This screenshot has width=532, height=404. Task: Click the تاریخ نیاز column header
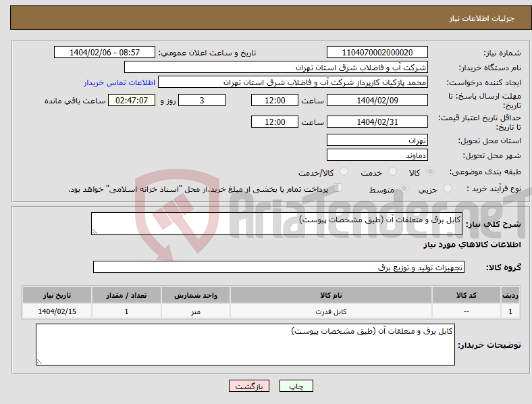[x=57, y=295]
